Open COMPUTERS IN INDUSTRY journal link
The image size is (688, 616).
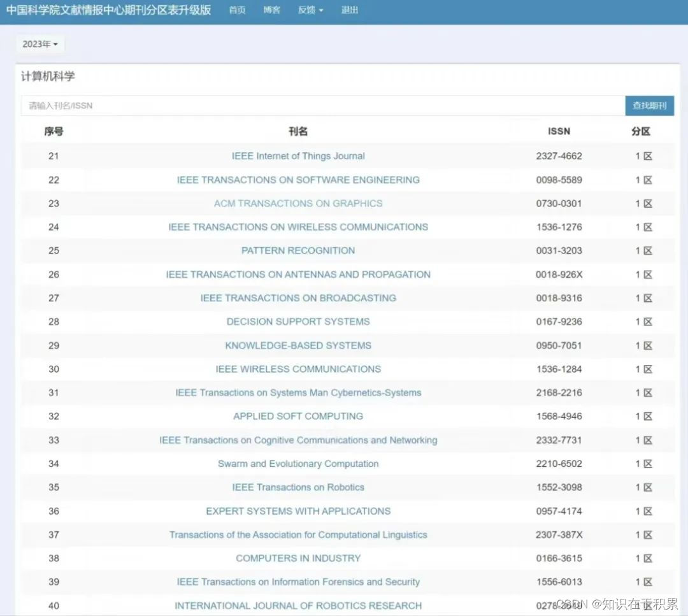298,559
